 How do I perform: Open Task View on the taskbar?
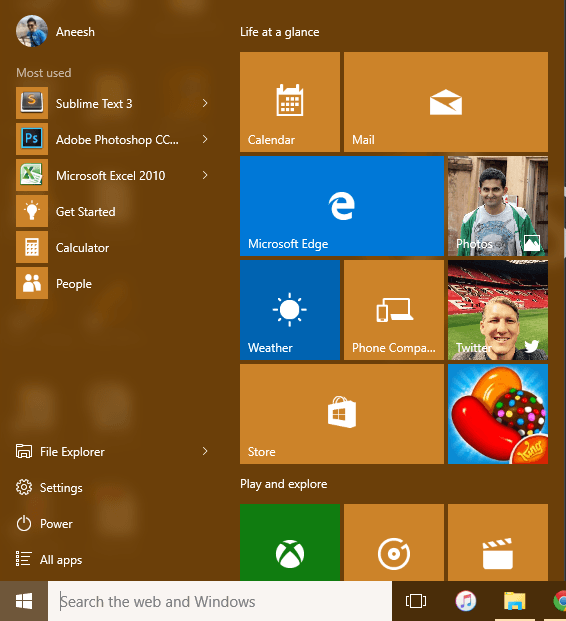pos(416,601)
